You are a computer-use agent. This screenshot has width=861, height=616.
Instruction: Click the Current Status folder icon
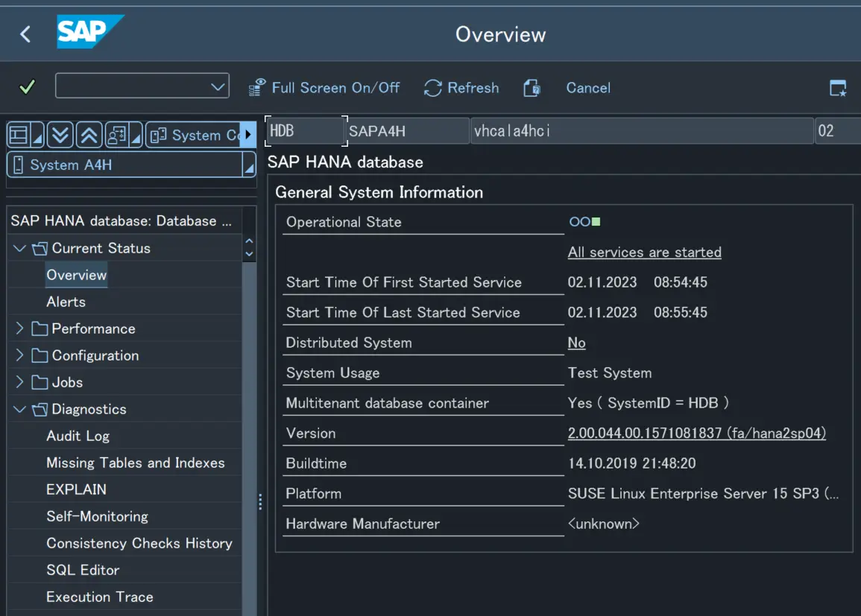pos(40,249)
